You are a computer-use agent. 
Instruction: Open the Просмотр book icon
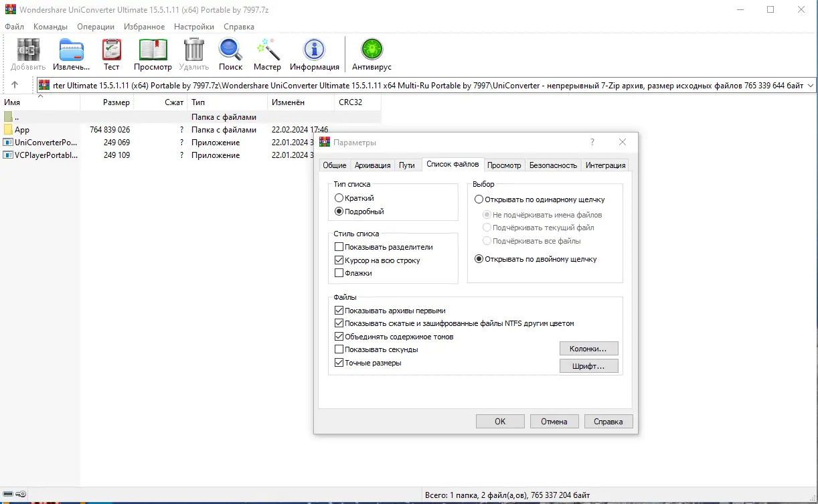pyautogui.click(x=153, y=50)
